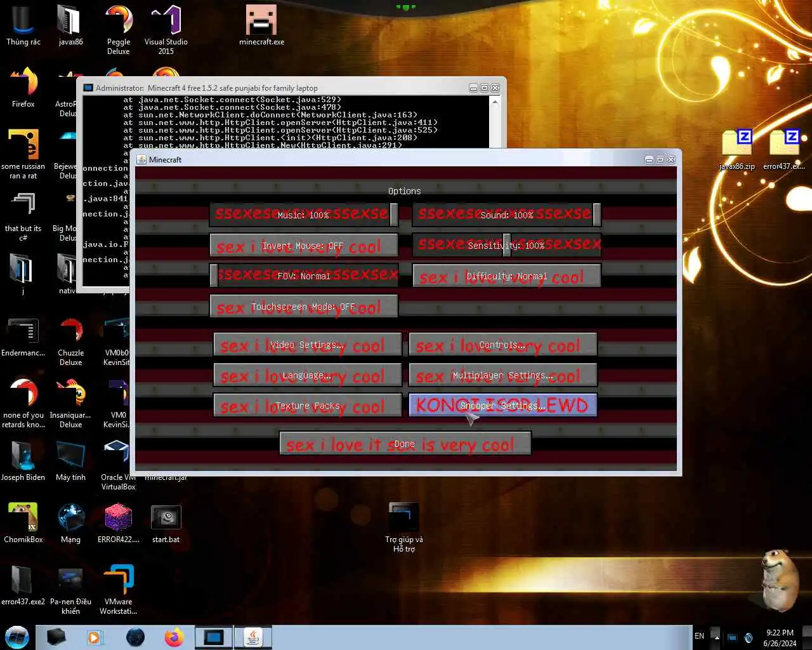Image resolution: width=812 pixels, height=650 pixels.
Task: Open the Language... settings button
Action: (308, 375)
